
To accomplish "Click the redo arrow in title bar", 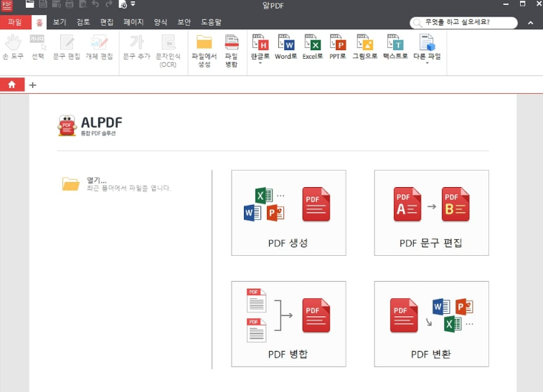I will pos(109,4).
